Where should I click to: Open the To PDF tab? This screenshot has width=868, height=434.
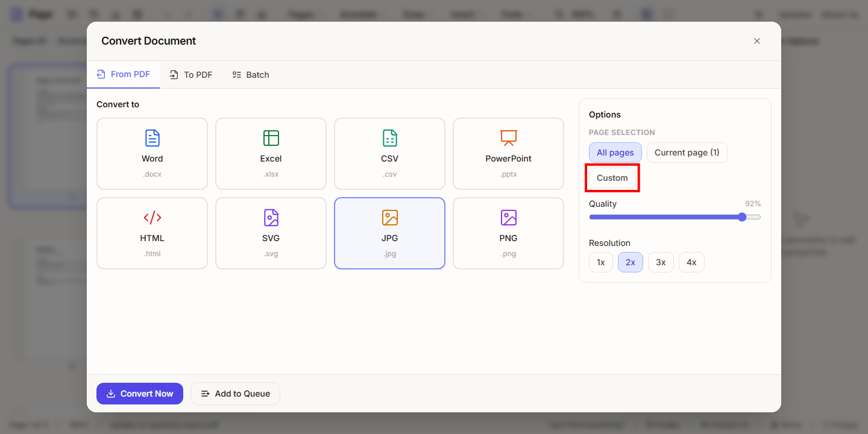[x=190, y=75]
